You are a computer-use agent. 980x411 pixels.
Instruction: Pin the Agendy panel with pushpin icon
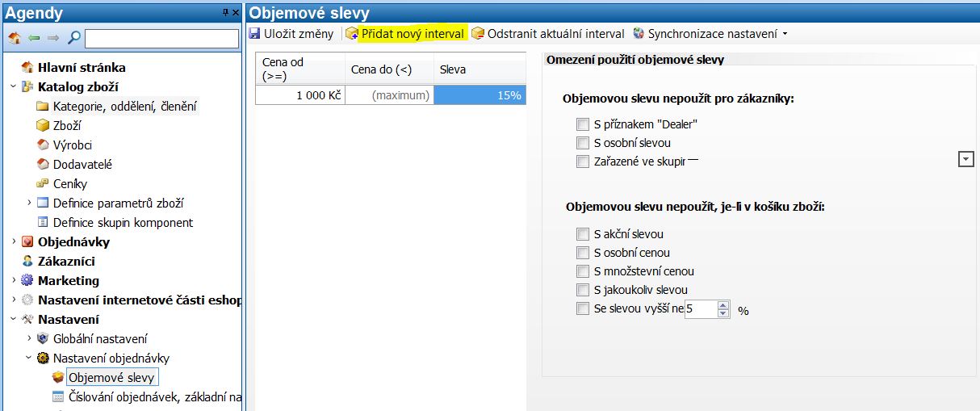point(225,13)
